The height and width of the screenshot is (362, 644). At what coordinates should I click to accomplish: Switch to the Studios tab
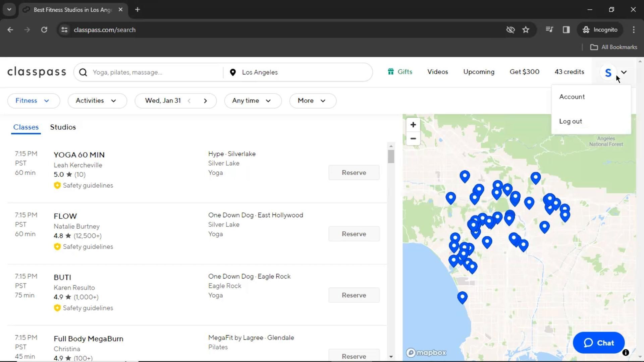[x=63, y=127]
